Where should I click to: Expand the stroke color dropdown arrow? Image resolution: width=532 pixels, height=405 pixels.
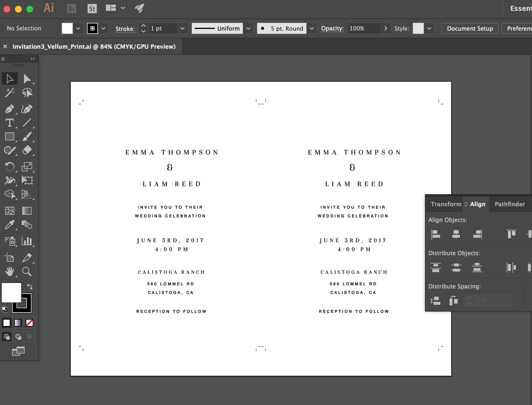[104, 28]
